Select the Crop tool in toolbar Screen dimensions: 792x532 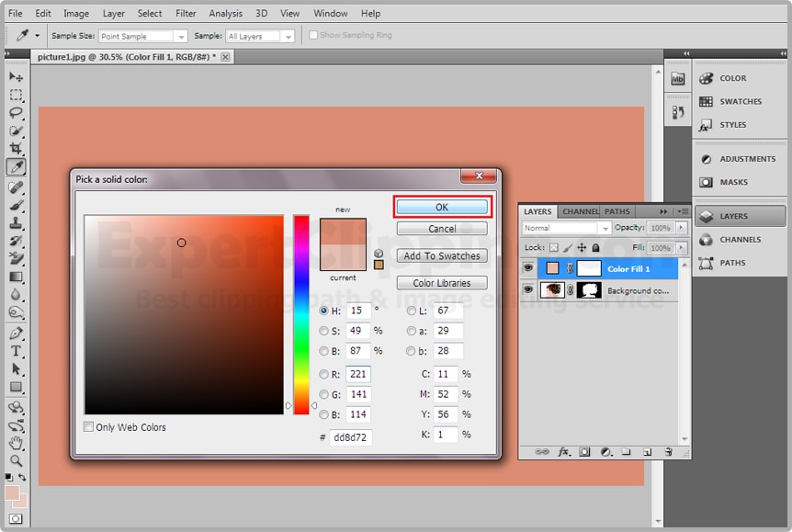(x=16, y=148)
